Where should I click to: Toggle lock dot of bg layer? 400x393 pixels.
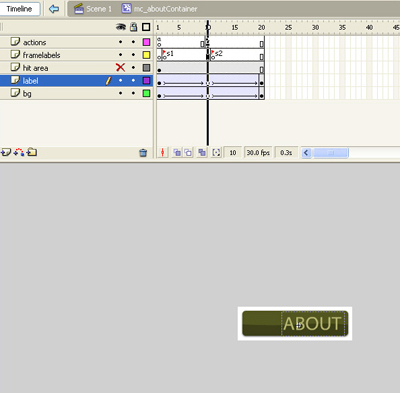(x=133, y=93)
